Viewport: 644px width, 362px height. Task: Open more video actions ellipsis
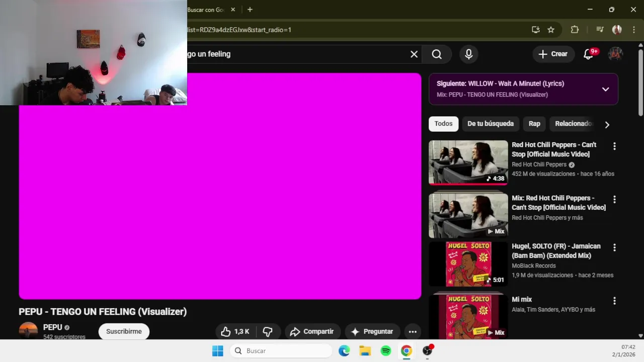pos(413,331)
